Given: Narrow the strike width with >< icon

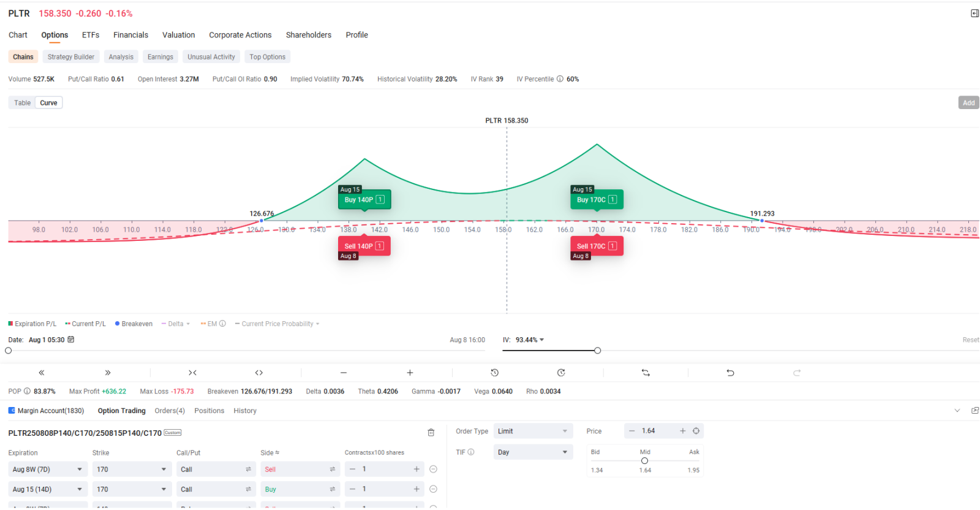Looking at the screenshot, I should coord(192,373).
